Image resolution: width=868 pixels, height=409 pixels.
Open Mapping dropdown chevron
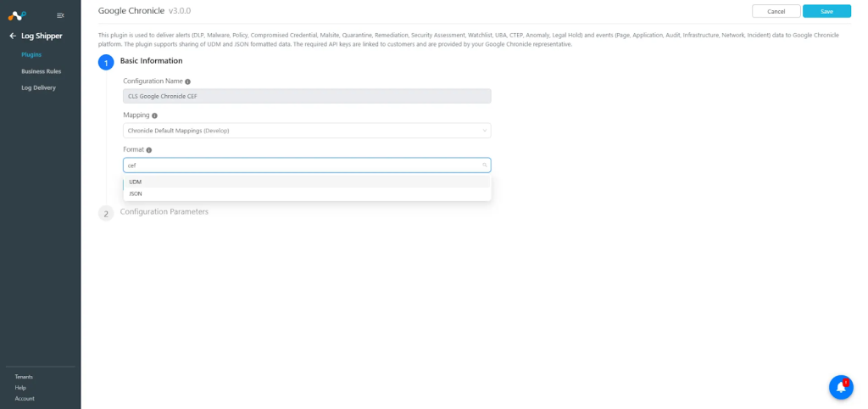pyautogui.click(x=484, y=131)
